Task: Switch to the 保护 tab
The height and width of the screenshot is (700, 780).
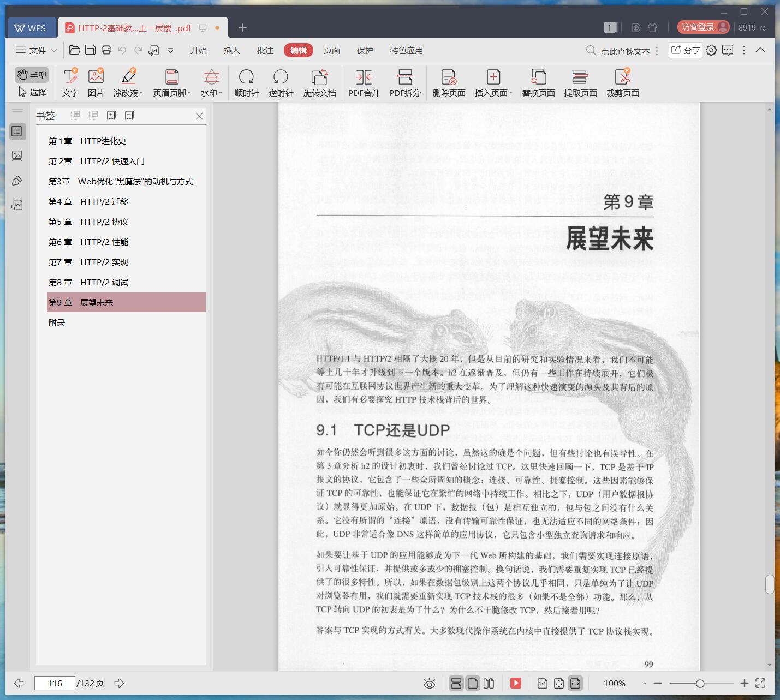Action: point(365,50)
